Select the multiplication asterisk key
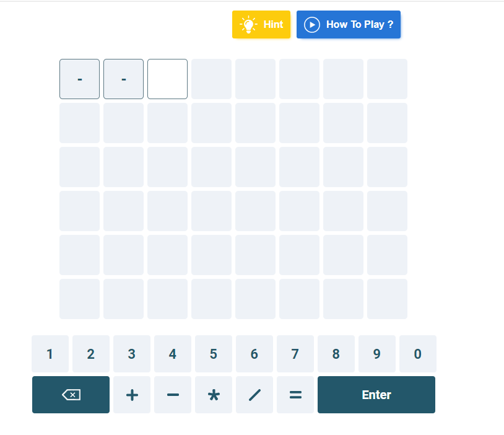The width and height of the screenshot is (504, 435). pos(214,395)
